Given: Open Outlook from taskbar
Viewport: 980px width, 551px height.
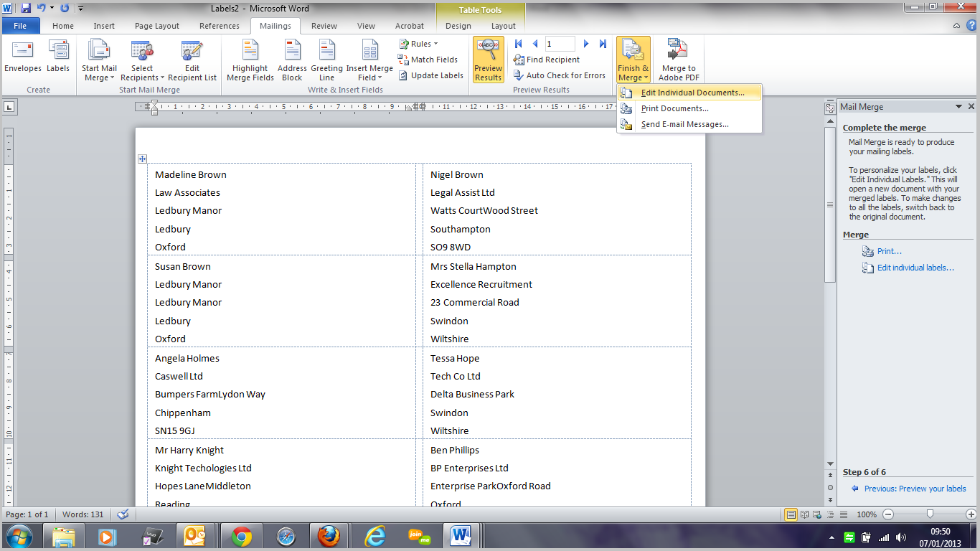Looking at the screenshot, I should [194, 537].
